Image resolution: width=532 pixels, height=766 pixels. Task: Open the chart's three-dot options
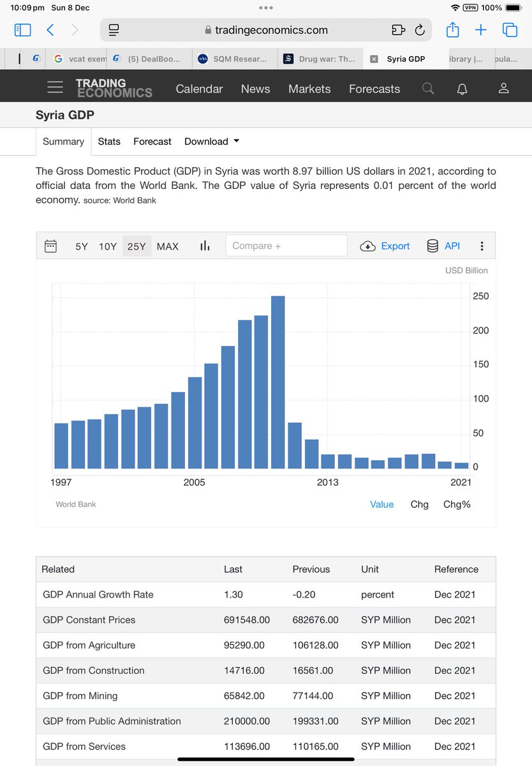click(x=482, y=246)
